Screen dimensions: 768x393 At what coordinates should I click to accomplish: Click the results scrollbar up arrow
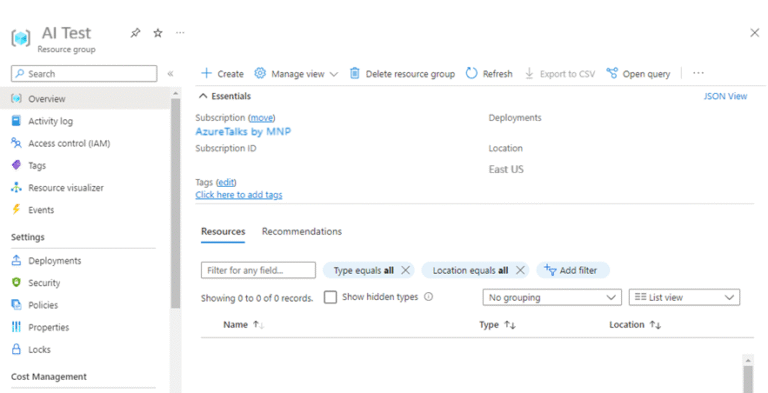(748, 360)
